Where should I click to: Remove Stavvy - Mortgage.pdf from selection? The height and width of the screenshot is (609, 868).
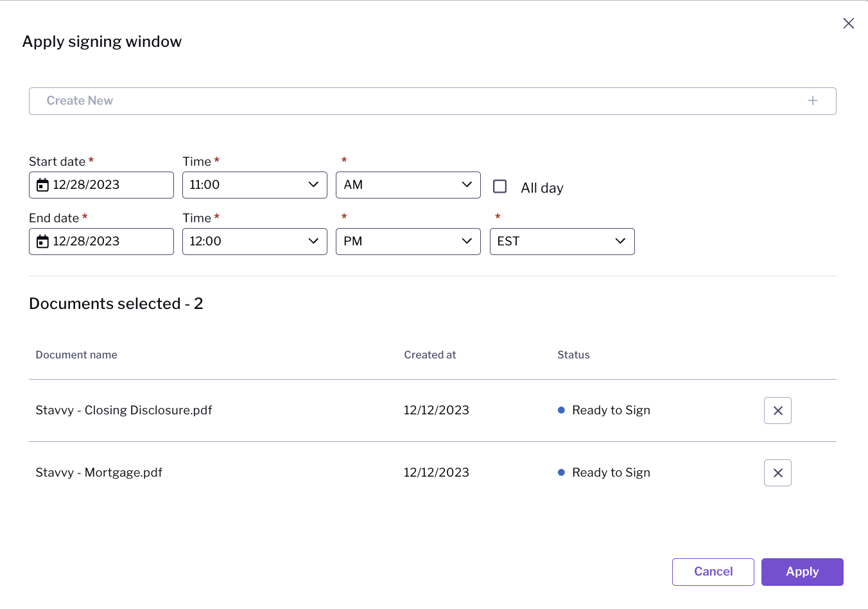pyautogui.click(x=777, y=472)
